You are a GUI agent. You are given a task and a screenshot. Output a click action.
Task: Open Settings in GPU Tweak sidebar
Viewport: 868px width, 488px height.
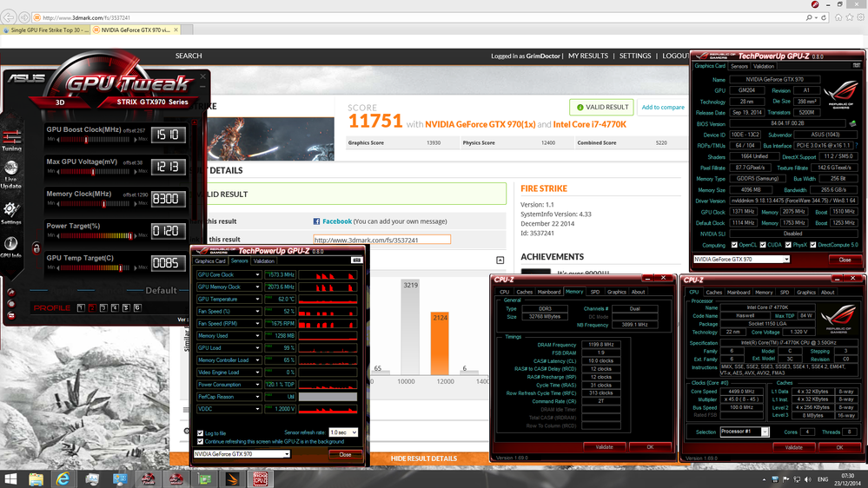pyautogui.click(x=11, y=213)
